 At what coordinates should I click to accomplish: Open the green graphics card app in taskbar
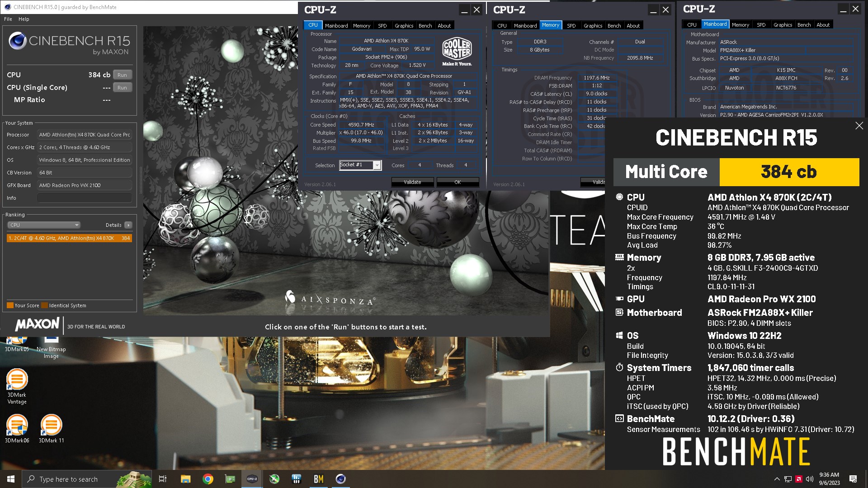coord(230,479)
